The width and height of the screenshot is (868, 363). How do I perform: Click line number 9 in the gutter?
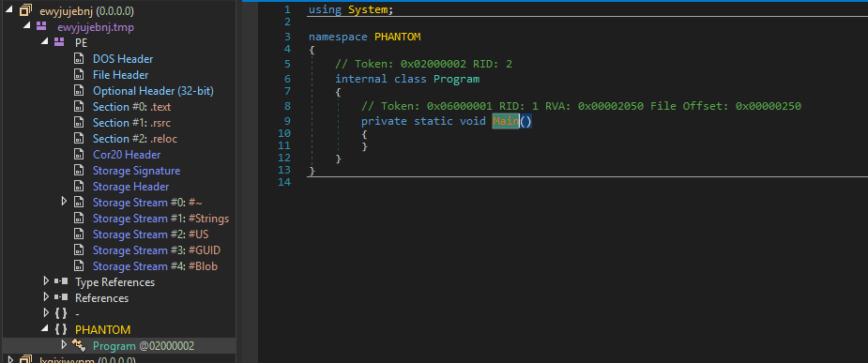click(x=287, y=121)
